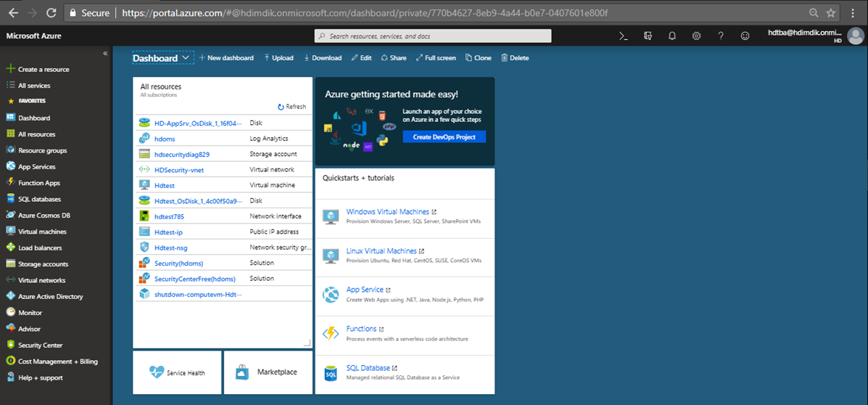Screen dimensions: 868x405
Task: Open All services in sidebar
Action: [x=28, y=86]
